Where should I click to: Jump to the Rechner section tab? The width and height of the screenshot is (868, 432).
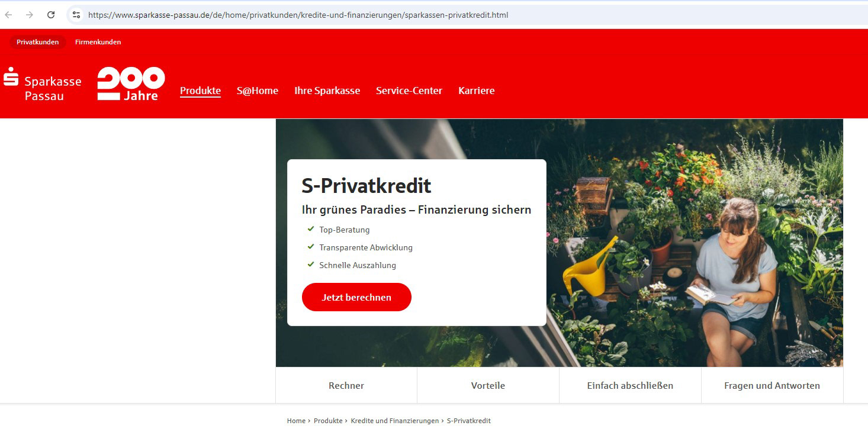pyautogui.click(x=346, y=385)
